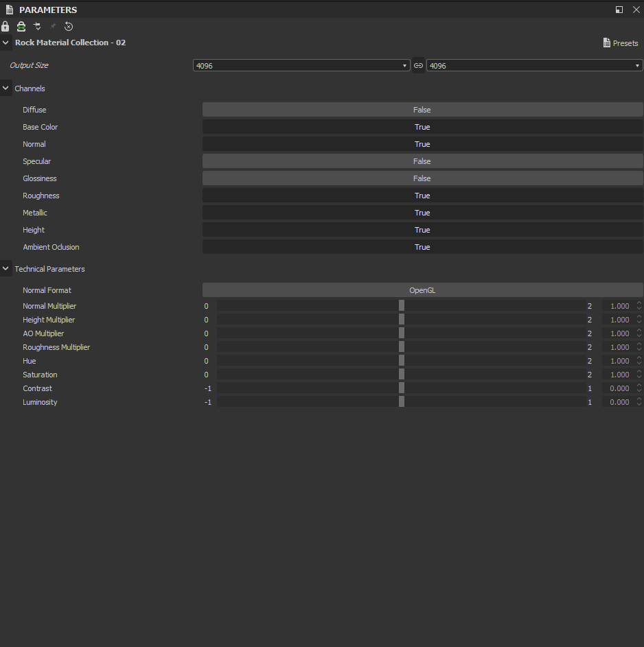
Task: Click the padlock lock-parameters icon
Action: (5, 26)
